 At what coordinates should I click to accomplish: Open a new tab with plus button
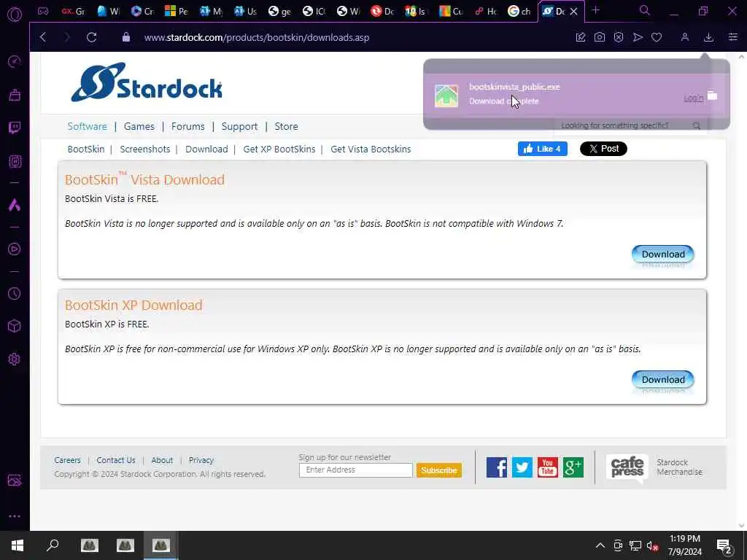595,10
